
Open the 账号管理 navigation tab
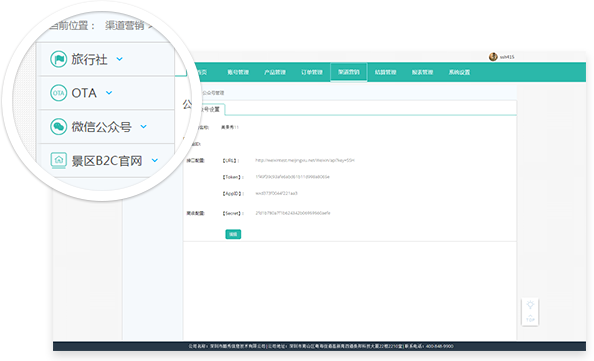238,72
